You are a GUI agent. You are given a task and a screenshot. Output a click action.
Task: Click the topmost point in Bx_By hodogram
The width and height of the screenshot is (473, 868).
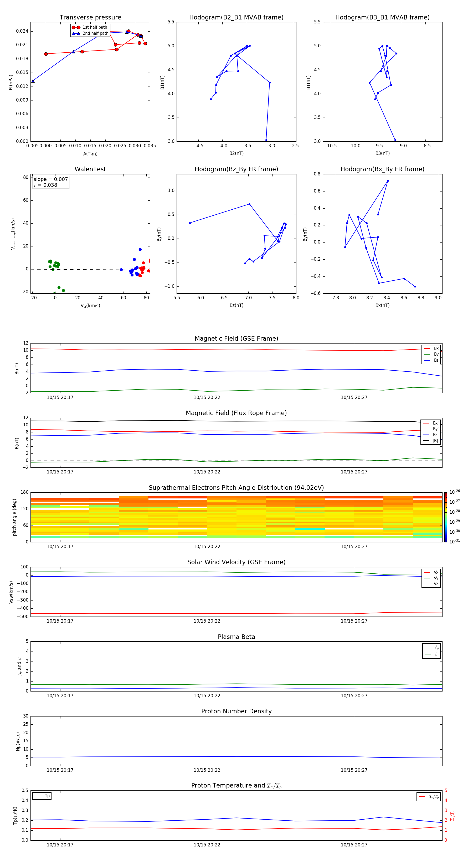tap(388, 181)
